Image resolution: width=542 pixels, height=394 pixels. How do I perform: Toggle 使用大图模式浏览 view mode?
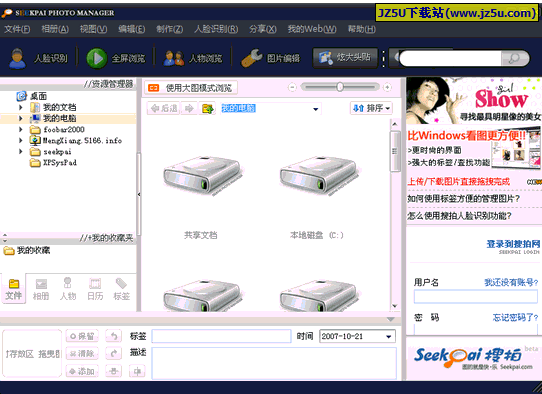191,88
